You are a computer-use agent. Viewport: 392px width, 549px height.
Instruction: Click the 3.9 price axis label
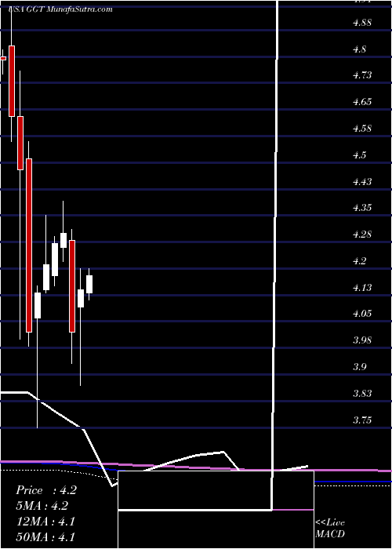359,366
